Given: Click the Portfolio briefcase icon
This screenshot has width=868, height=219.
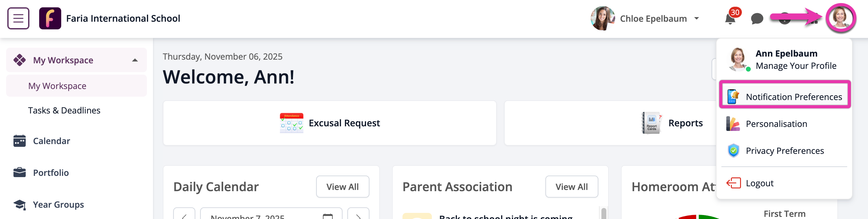Looking at the screenshot, I should click(x=19, y=173).
